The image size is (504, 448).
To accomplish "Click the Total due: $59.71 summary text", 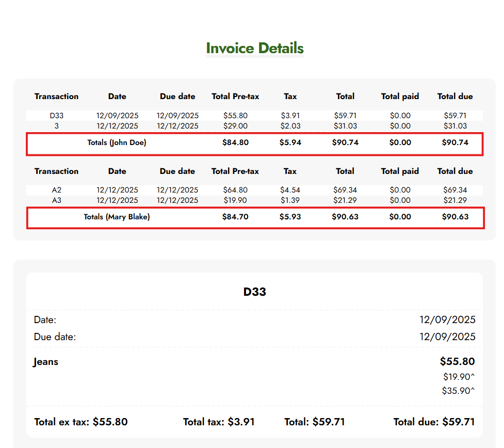I will click(434, 422).
